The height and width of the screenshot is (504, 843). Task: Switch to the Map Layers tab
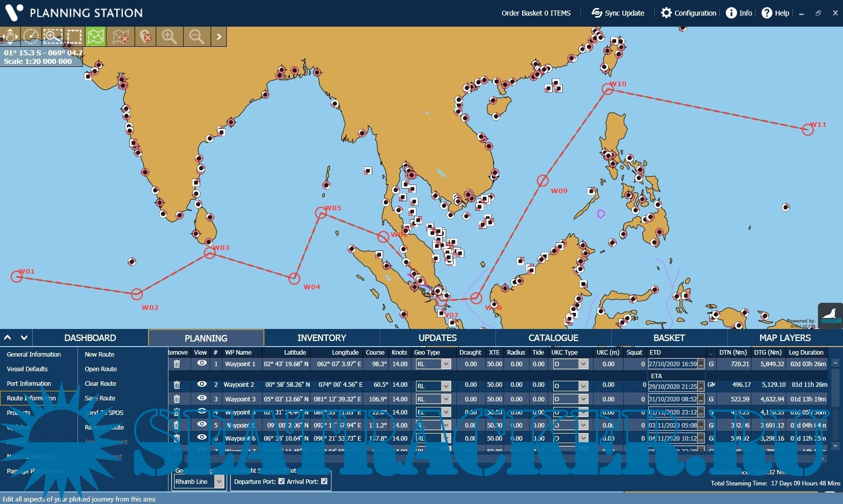[x=785, y=338]
